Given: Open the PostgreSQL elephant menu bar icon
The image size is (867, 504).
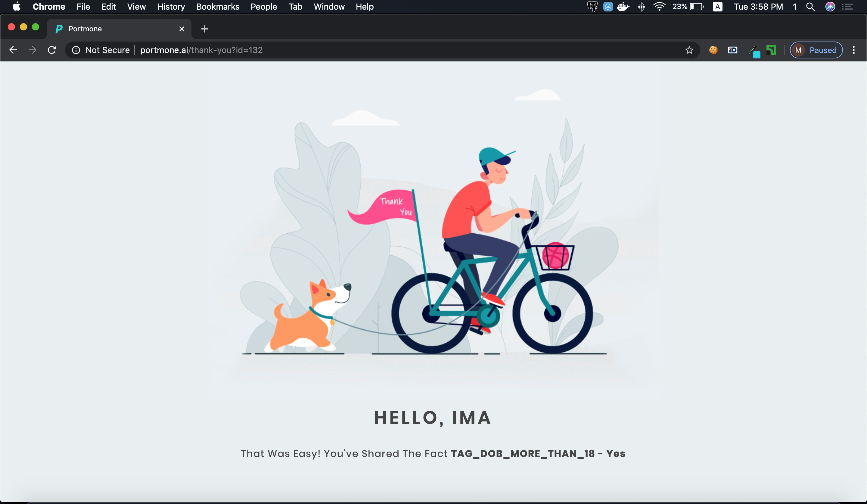Looking at the screenshot, I should point(592,7).
